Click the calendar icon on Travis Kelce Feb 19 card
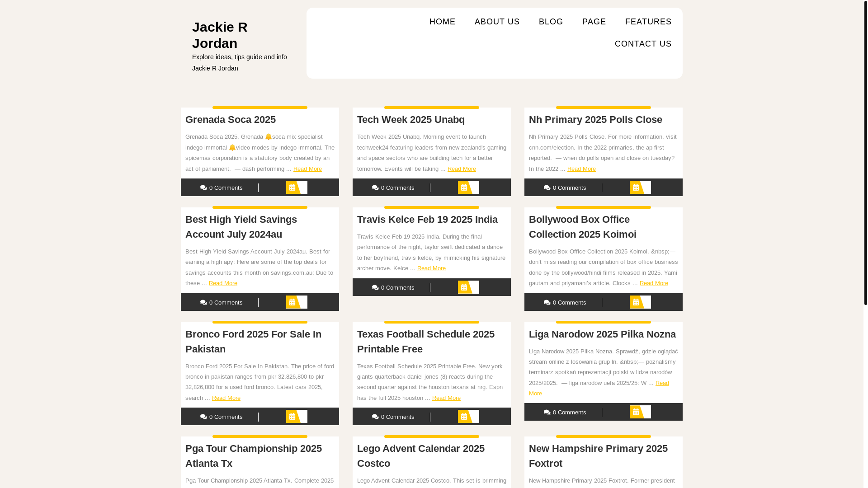Screen dimensions: 868x488 coord(464,287)
